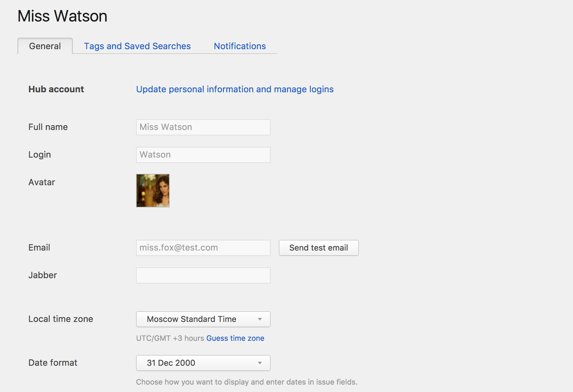This screenshot has width=573, height=392.
Task: Click the avatar photo thumbnail
Action: click(153, 191)
